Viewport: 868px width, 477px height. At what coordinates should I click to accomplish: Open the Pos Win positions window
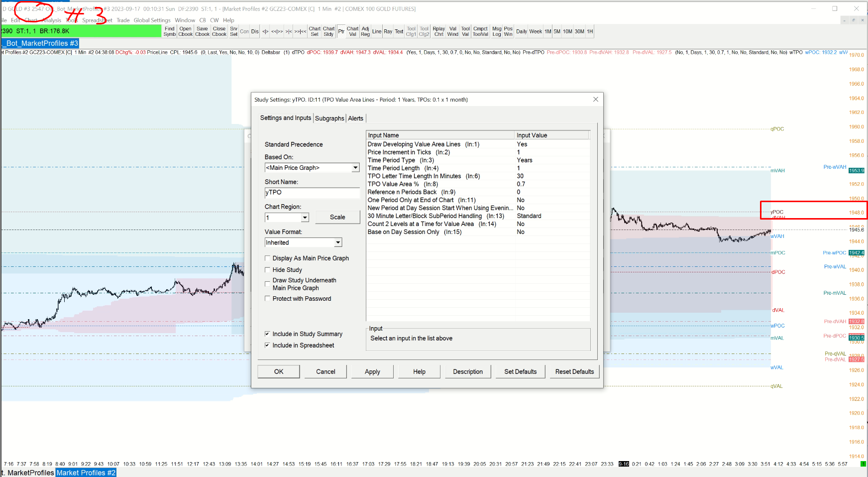(508, 31)
